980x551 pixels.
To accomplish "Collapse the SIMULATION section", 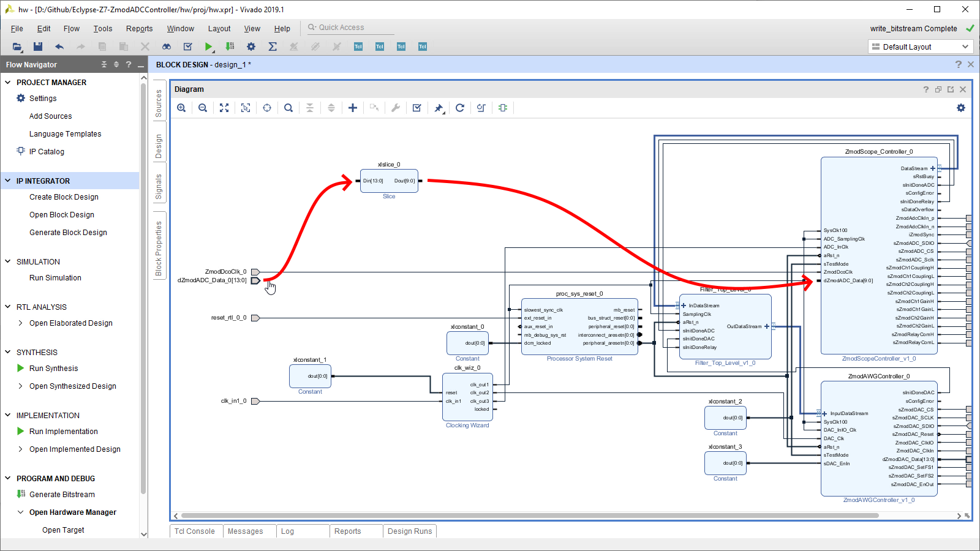I will [x=8, y=261].
